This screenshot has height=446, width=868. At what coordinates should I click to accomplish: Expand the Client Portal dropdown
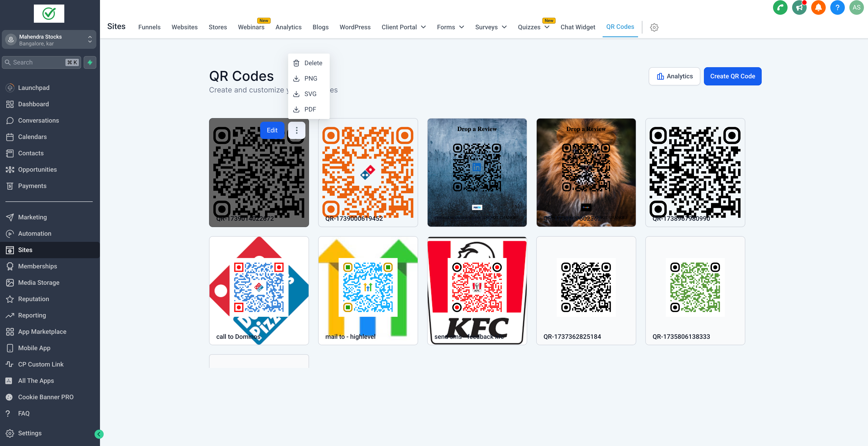tap(403, 27)
